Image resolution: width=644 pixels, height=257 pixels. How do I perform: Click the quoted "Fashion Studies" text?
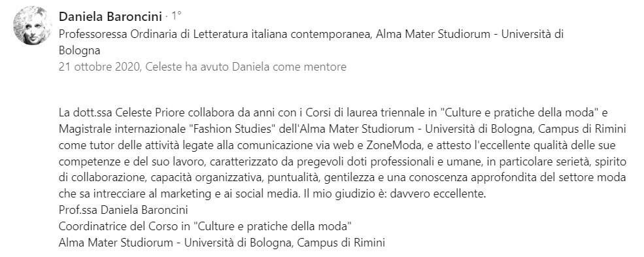[231, 129]
